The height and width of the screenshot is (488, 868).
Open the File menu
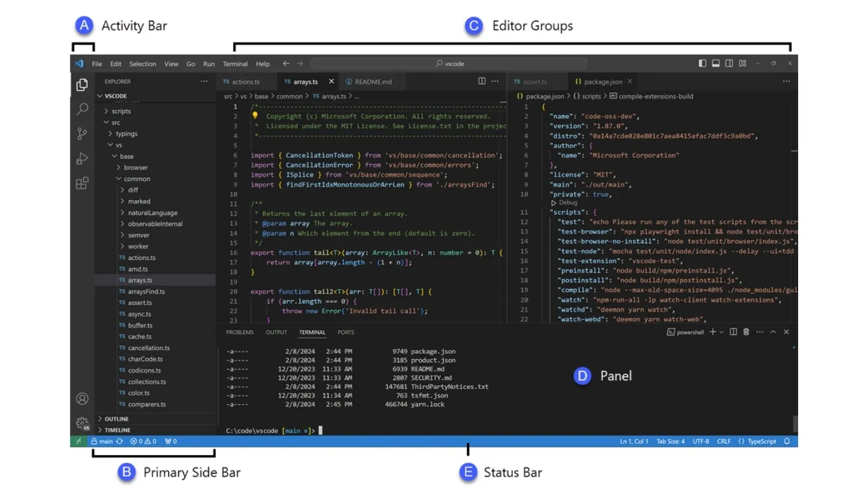click(97, 64)
